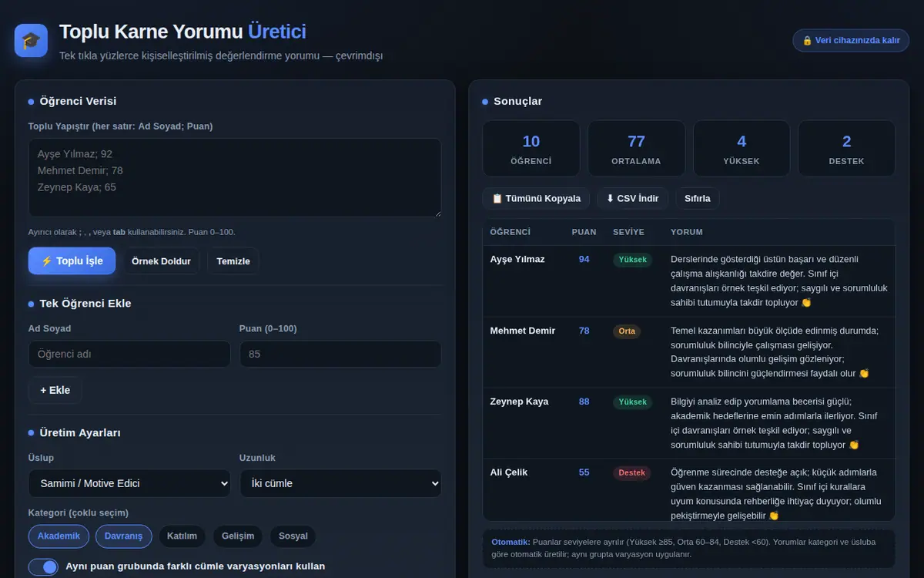Clear the input with Temizle
The width and height of the screenshot is (924, 578).
pyautogui.click(x=233, y=260)
